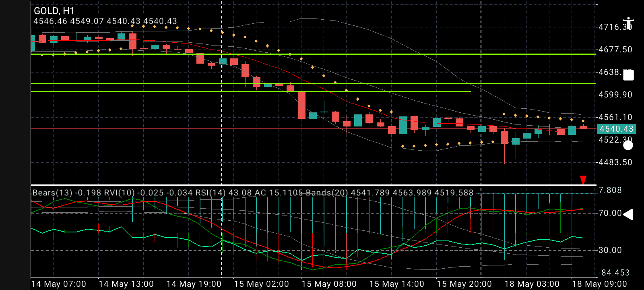Tap the Android round home button
The image size is (644, 290).
(x=628, y=145)
